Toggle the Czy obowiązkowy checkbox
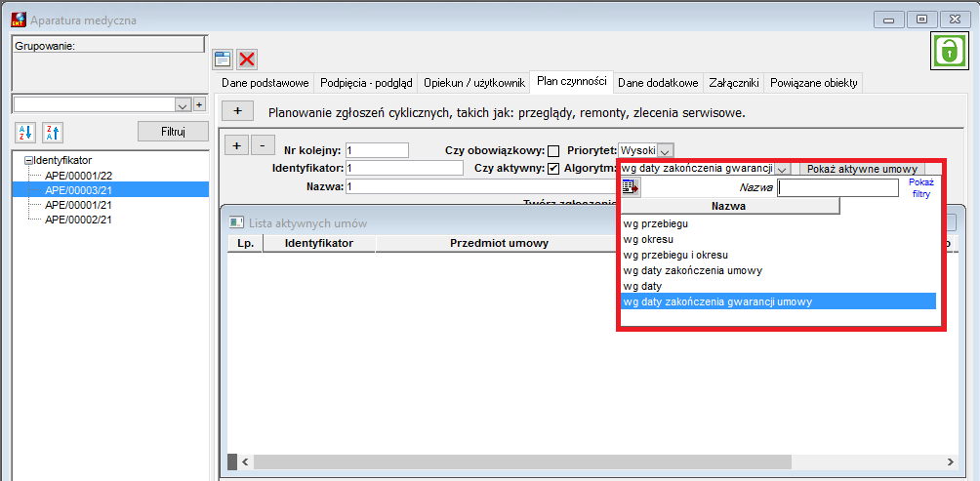Viewport: 980px width, 481px height. (553, 150)
